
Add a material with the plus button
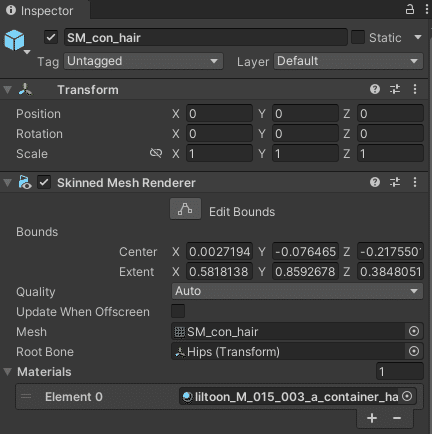[x=372, y=418]
